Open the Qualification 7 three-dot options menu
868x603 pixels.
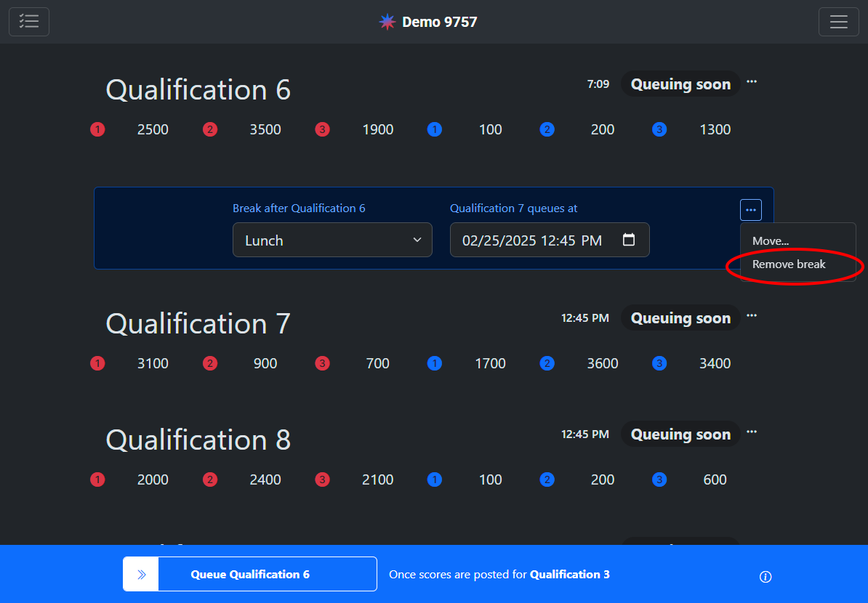pyautogui.click(x=752, y=316)
